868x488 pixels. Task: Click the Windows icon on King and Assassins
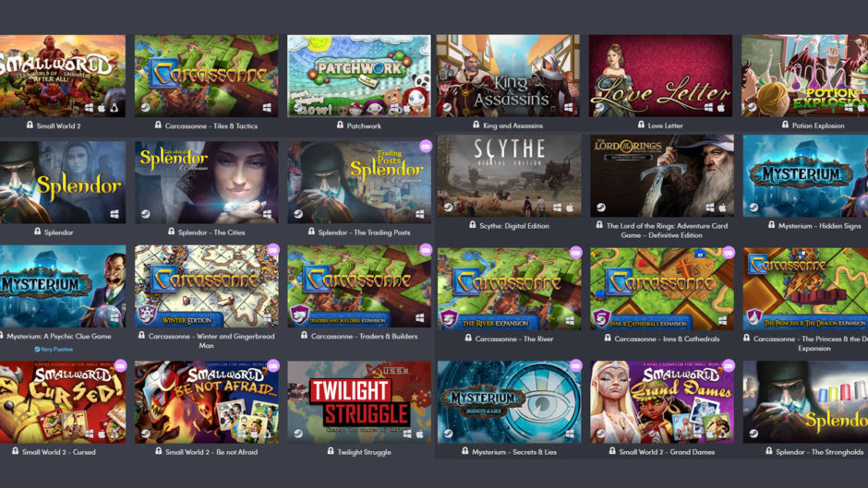pyautogui.click(x=569, y=107)
